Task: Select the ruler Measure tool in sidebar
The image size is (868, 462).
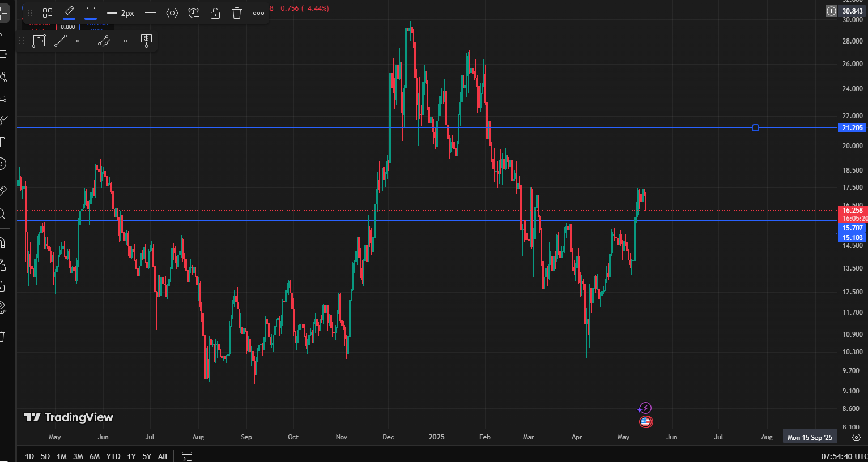Action: [x=3, y=191]
